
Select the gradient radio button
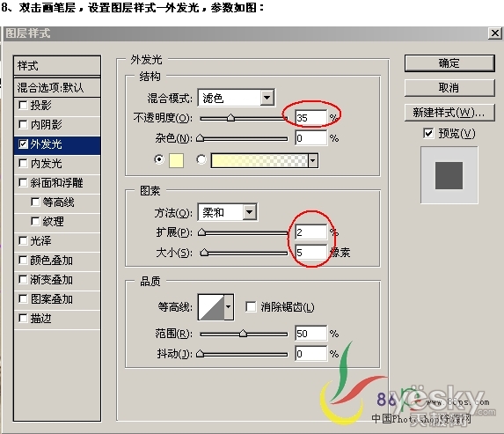click(201, 159)
